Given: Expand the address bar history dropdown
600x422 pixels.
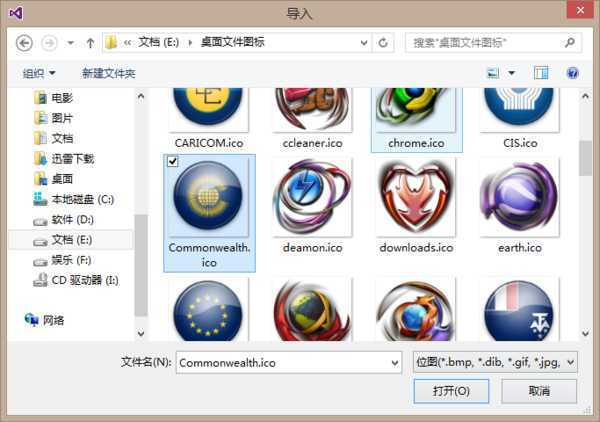Looking at the screenshot, I should click(x=364, y=43).
